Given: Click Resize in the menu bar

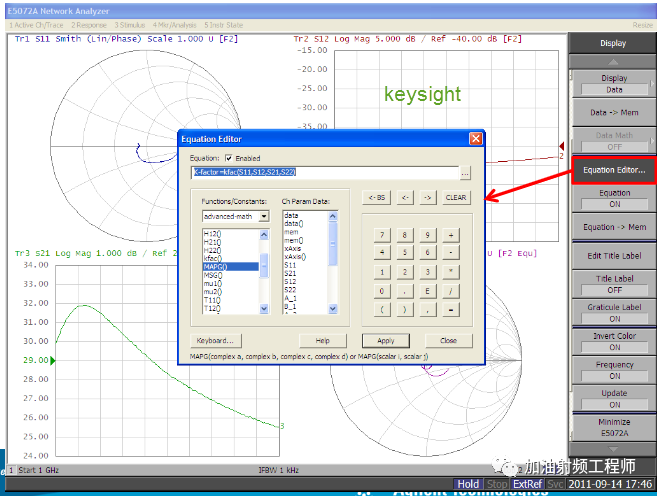Looking at the screenshot, I should (x=643, y=25).
